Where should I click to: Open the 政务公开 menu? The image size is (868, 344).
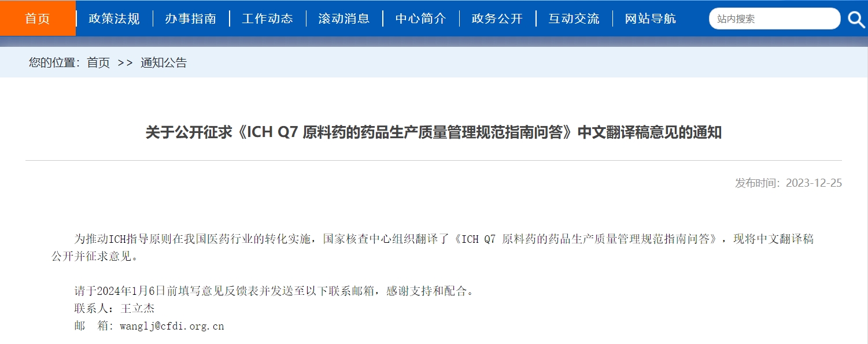click(497, 19)
